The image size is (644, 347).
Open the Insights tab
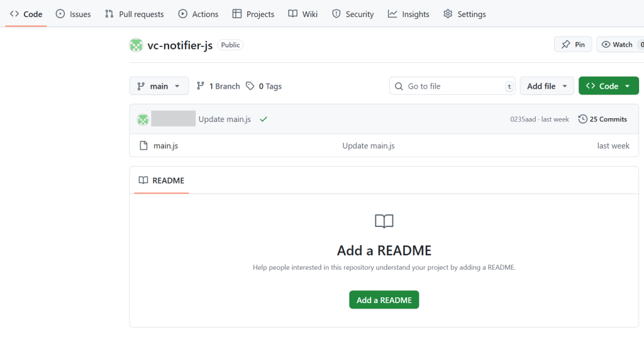pos(409,14)
